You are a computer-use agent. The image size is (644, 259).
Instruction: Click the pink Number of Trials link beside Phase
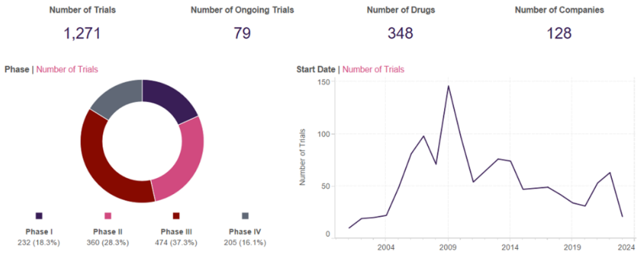tap(67, 69)
